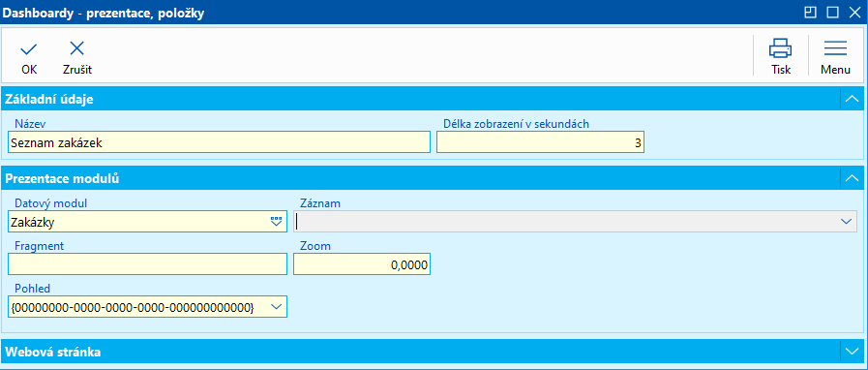The height and width of the screenshot is (370, 868).
Task: Click the empty Fragment field
Action: point(148,263)
